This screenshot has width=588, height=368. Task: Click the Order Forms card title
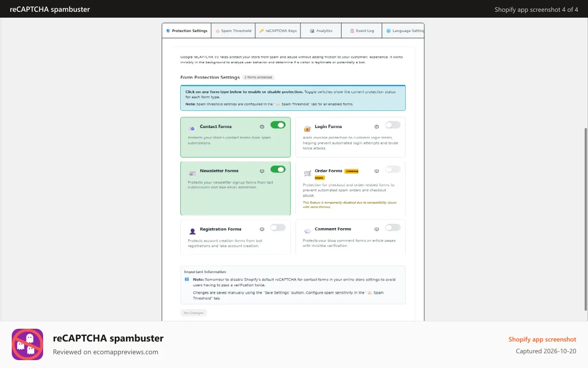point(328,171)
